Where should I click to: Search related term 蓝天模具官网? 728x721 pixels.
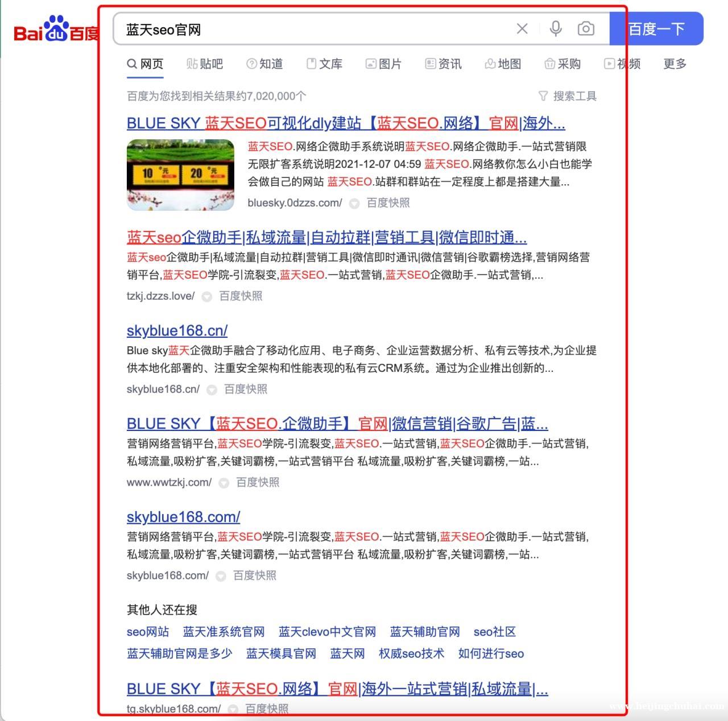281,653
